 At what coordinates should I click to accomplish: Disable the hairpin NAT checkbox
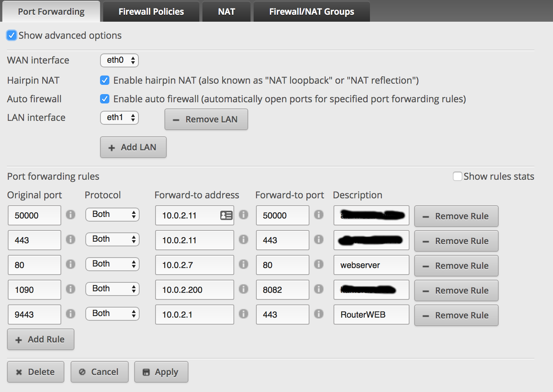[x=105, y=80]
